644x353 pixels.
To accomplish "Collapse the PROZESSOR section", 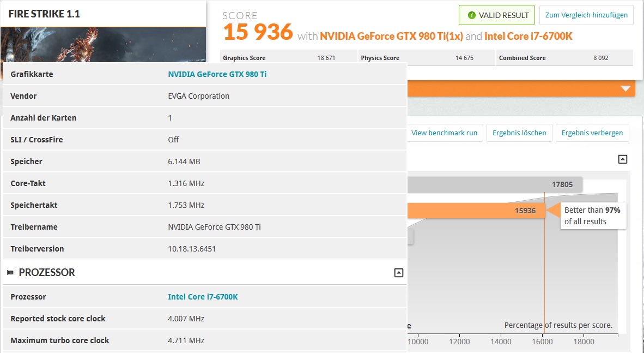I will coord(398,273).
